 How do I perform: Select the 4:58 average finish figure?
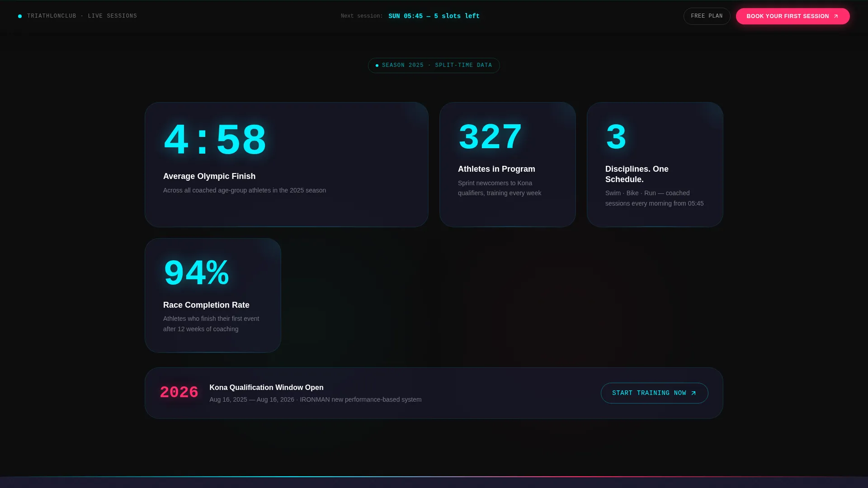[215, 141]
